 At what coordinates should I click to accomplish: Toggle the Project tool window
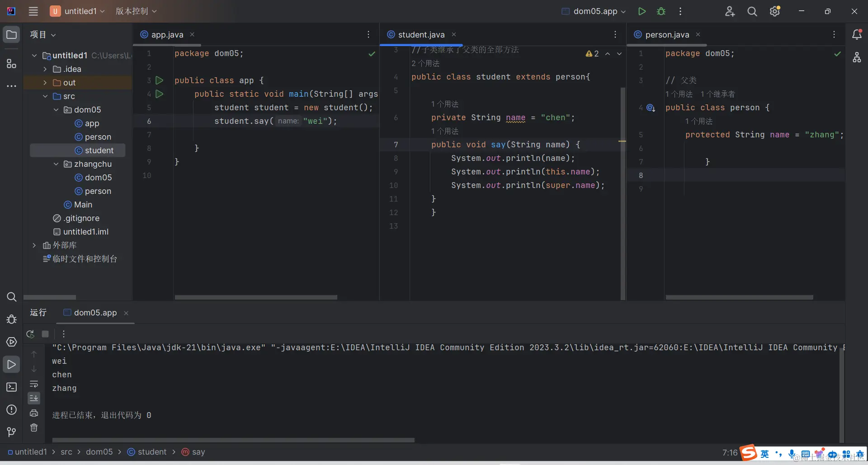pyautogui.click(x=12, y=35)
